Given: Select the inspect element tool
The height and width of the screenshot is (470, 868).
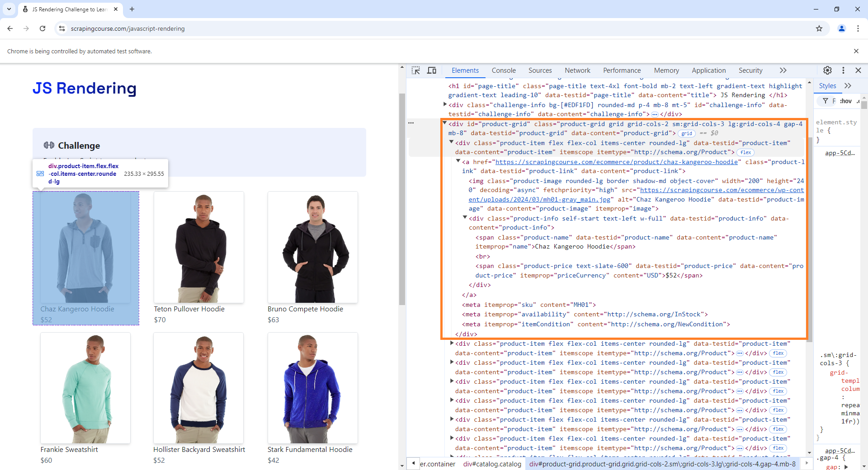Looking at the screenshot, I should [415, 70].
